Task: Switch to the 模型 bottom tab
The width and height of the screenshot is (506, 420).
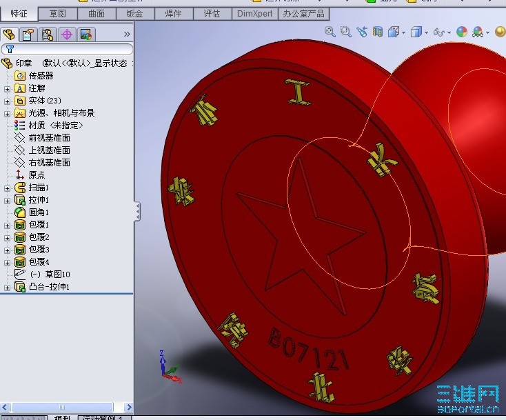Action: coord(62,418)
